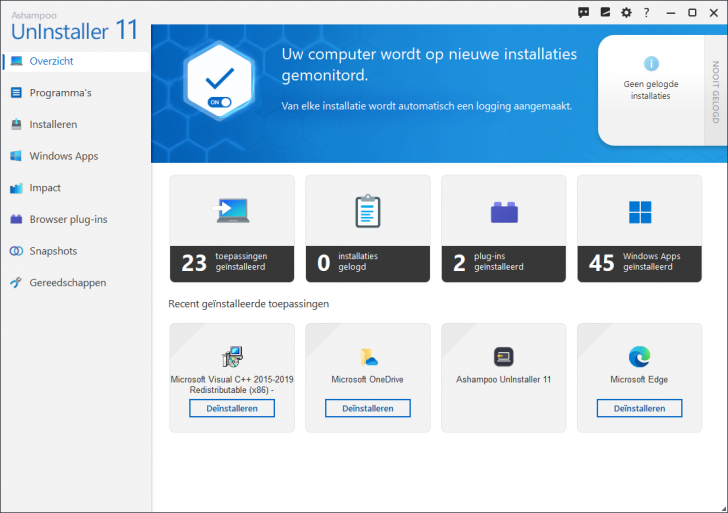This screenshot has width=728, height=513.
Task: Click the Microsoft OneDrive folder icon
Action: tap(368, 357)
